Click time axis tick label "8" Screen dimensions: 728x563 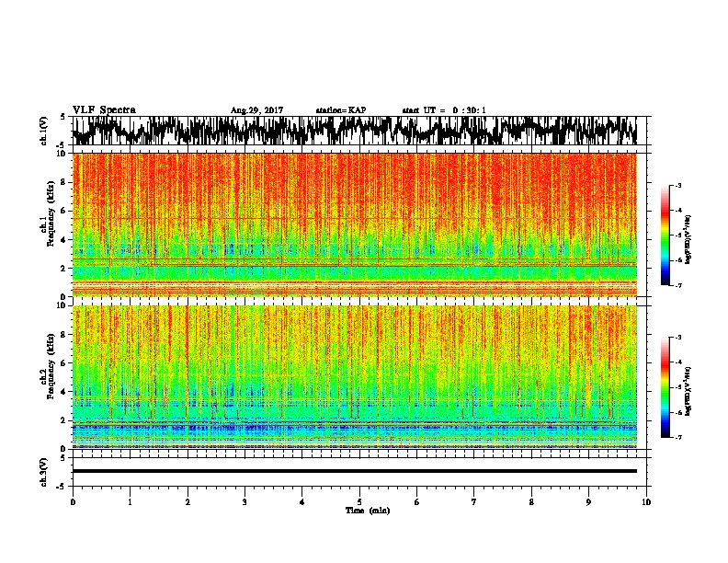531,502
